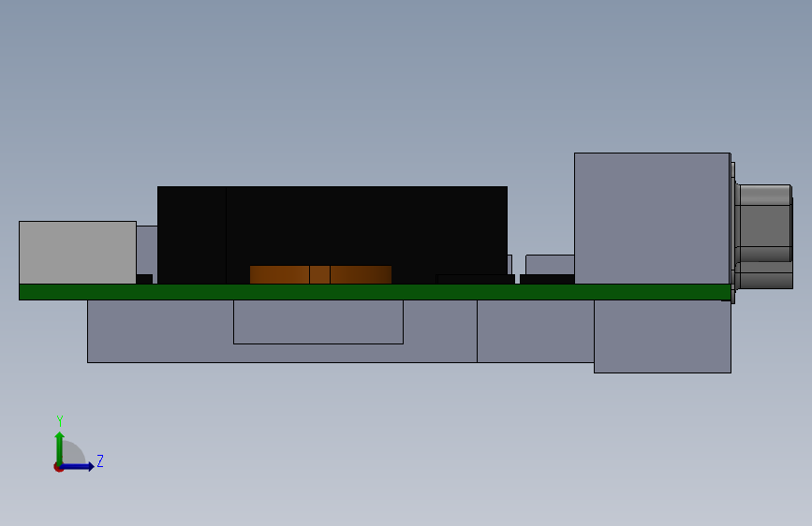This screenshot has height=526, width=812.
Task: Select the inset gray rectangle beneath the board
Action: (x=318, y=322)
